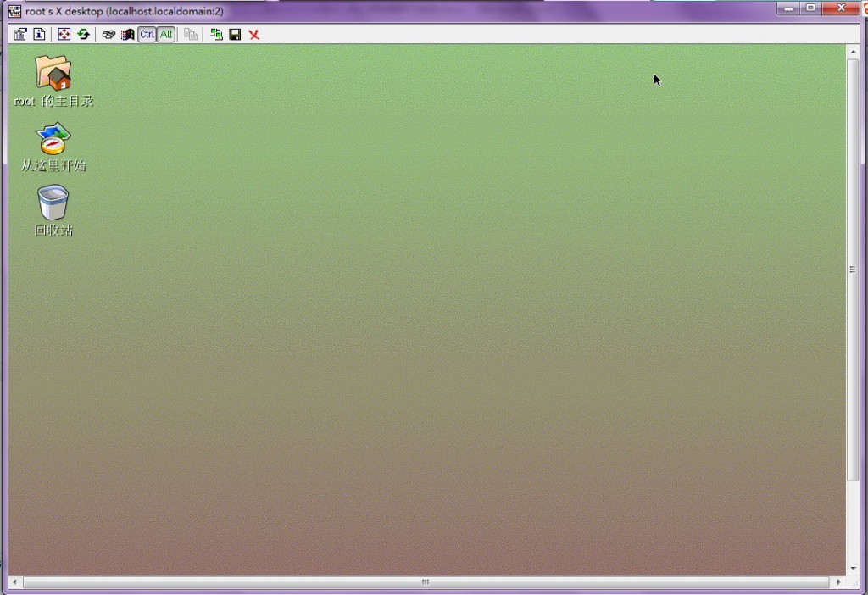Minimize the VNC viewer window
The width and height of the screenshot is (868, 595).
coord(788,8)
